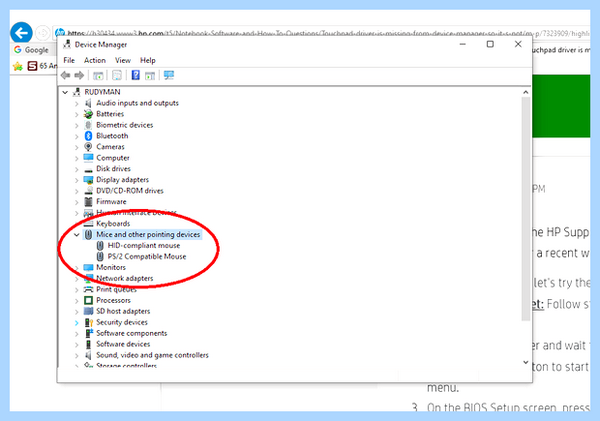Collapse the RUDYMAN root node
The width and height of the screenshot is (600, 421).
[65, 92]
